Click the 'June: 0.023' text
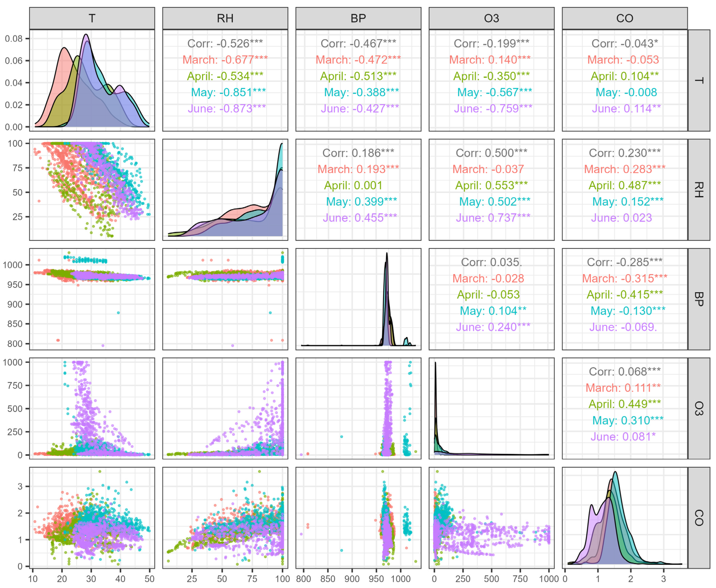 point(621,218)
